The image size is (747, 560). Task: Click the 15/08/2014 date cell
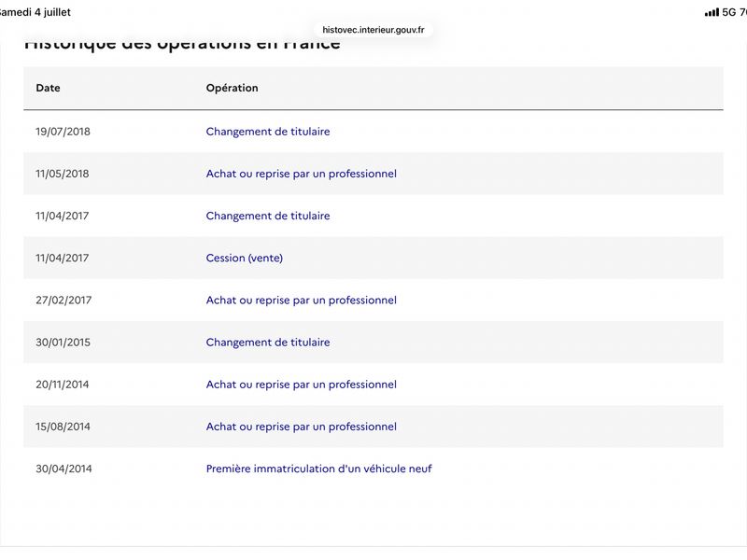[x=63, y=427]
